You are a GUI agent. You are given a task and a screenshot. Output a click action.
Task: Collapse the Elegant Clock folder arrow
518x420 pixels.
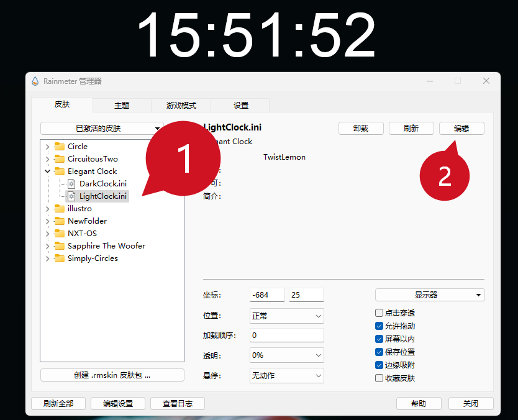click(x=47, y=171)
